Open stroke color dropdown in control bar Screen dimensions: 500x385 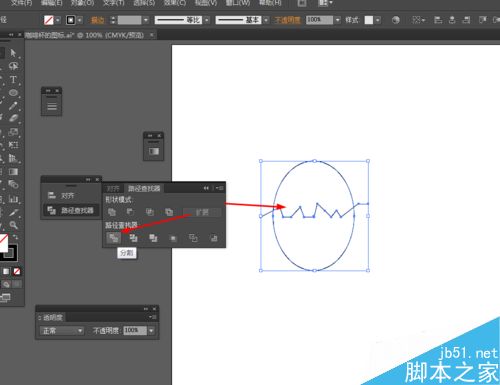pos(80,20)
